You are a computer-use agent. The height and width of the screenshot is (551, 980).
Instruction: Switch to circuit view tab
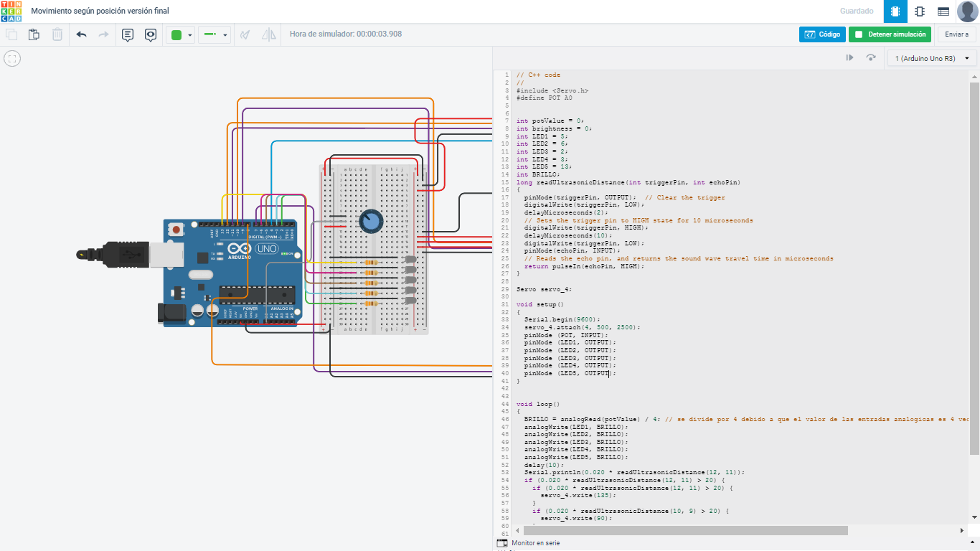click(895, 11)
